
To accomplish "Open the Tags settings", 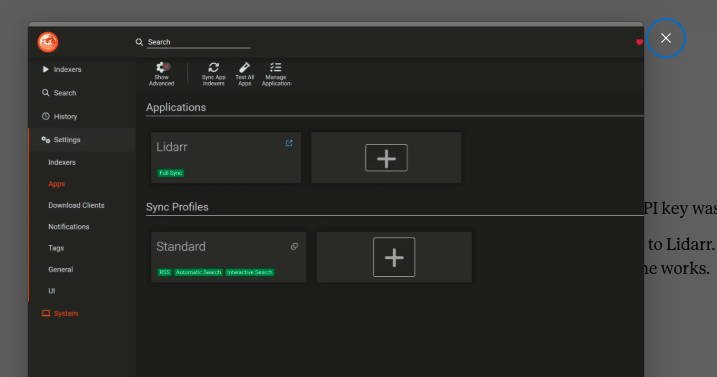I will click(x=56, y=248).
